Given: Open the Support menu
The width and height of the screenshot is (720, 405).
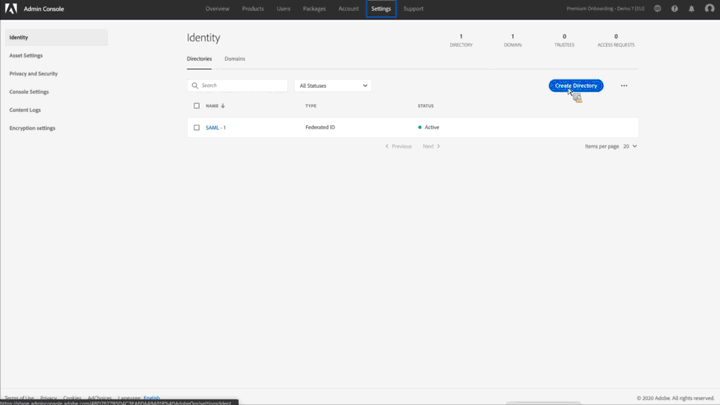Looking at the screenshot, I should pyautogui.click(x=413, y=9).
